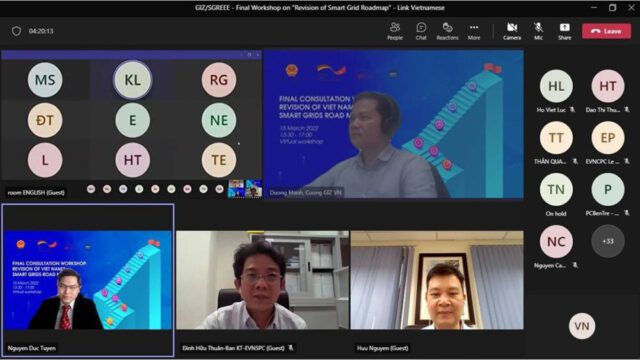This screenshot has width=640, height=360.
Task: Click the KL avatar in the shared room ENGLISH view
Action: pos(132,80)
